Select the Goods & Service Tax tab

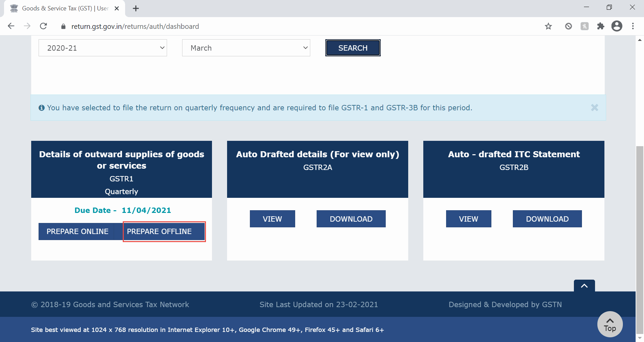point(64,8)
